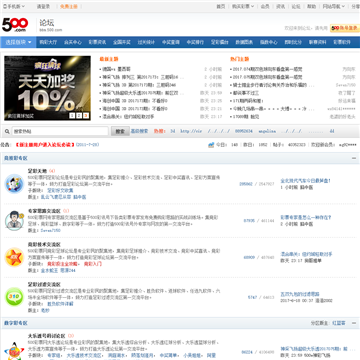This screenshot has width=360, height=360.
Task: Go to 会员中心 in the navbar
Action: click(x=73, y=42)
